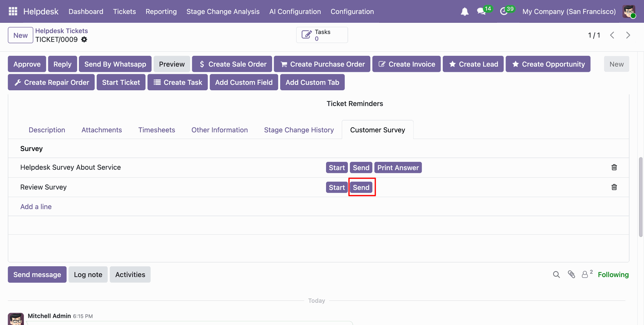
Task: Go to next record arrow
Action: tap(628, 35)
